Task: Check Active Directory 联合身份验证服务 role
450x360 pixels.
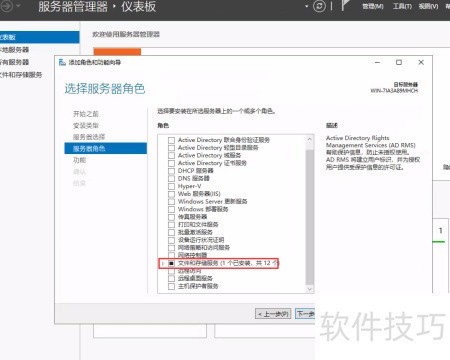Action: pyautogui.click(x=171, y=140)
